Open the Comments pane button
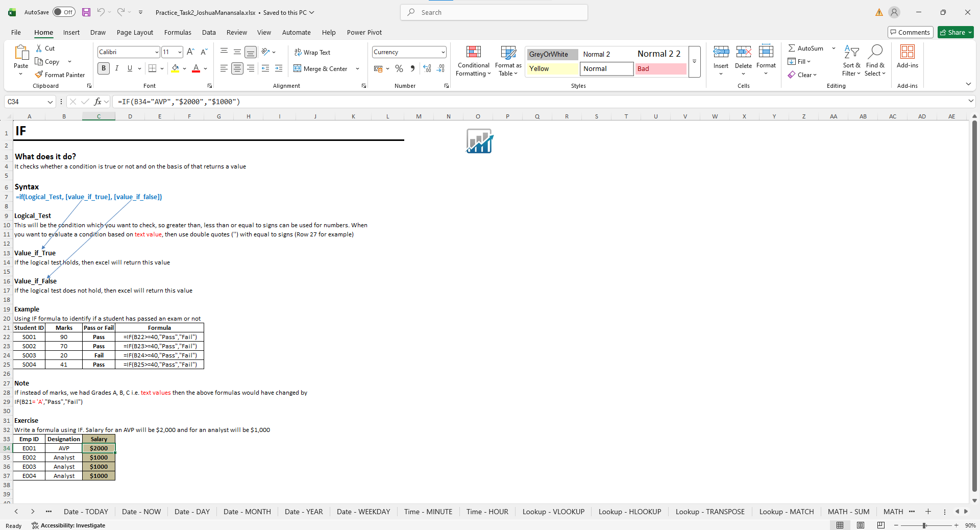The height and width of the screenshot is (530, 980). point(910,32)
